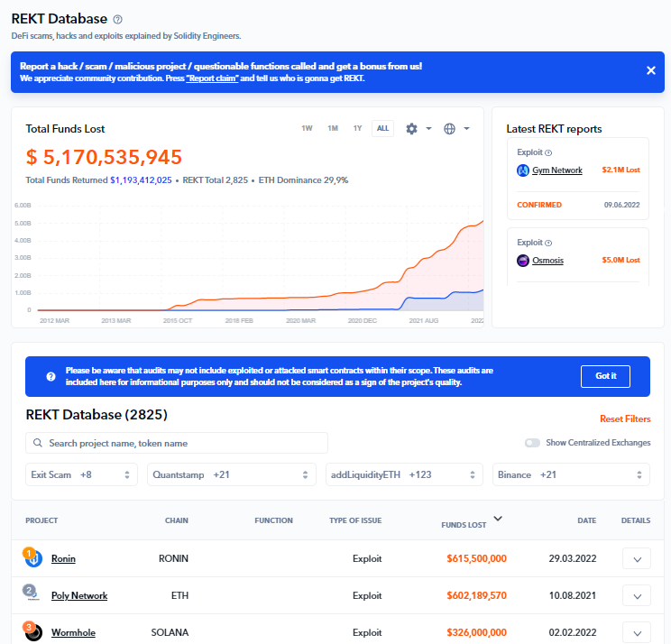Expand details for the Ronin row
This screenshot has height=644, width=671.
(637, 559)
